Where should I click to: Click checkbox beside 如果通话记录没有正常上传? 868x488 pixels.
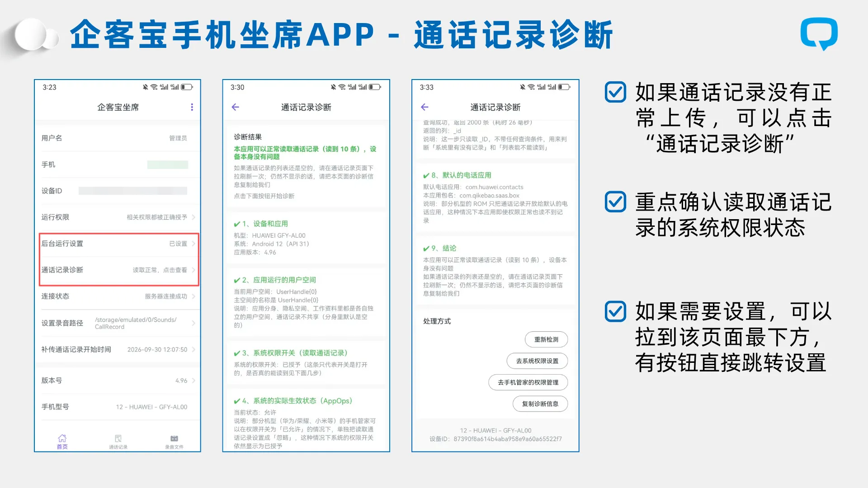click(615, 92)
